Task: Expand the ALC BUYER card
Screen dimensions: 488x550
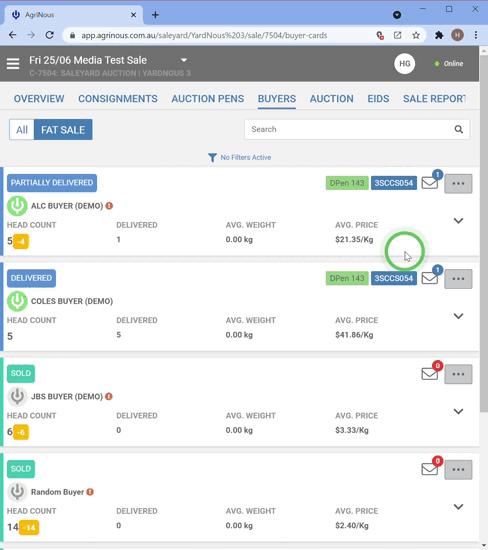Action: click(x=458, y=221)
